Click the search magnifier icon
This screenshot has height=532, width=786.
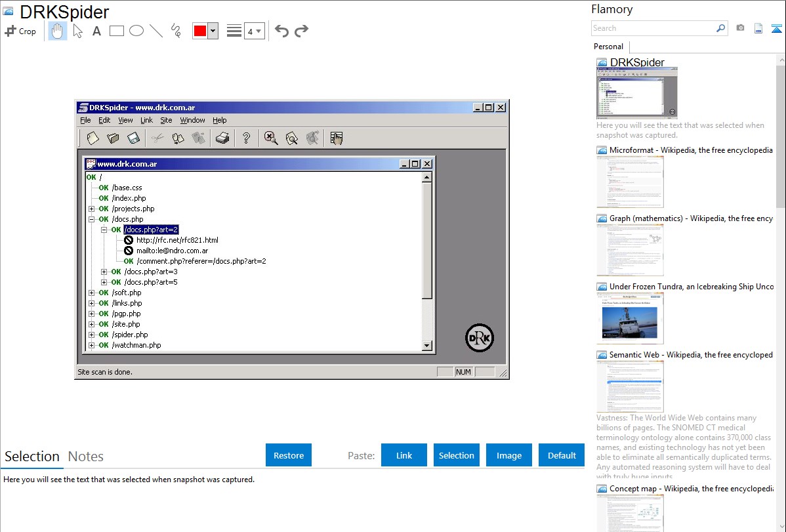720,28
